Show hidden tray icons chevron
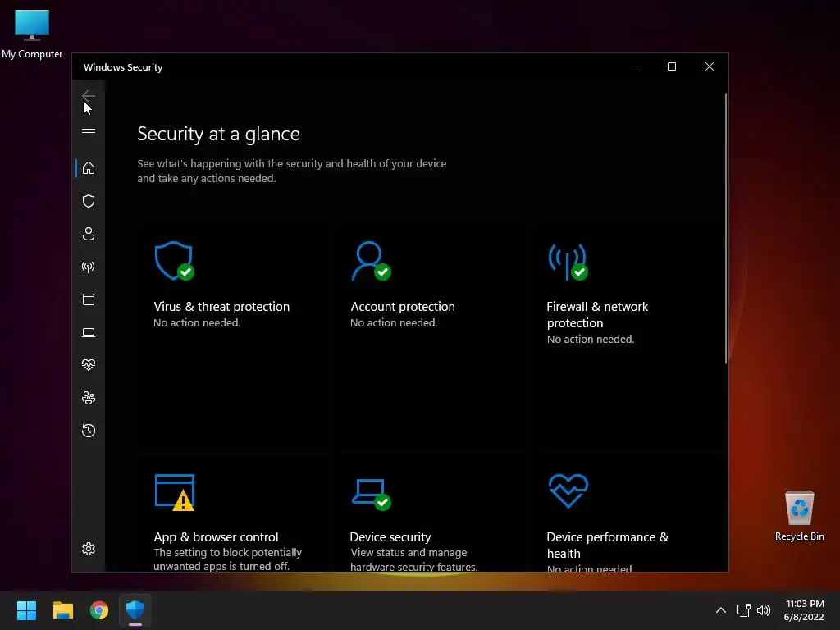 (721, 610)
